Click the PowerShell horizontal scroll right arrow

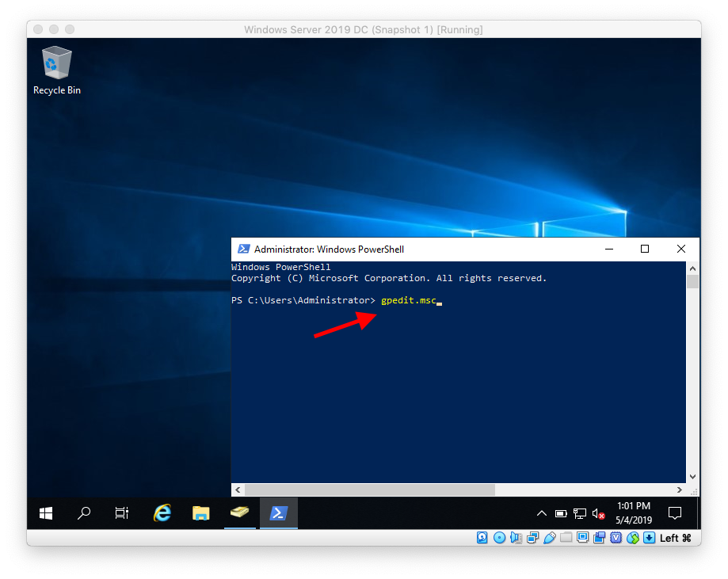(680, 489)
